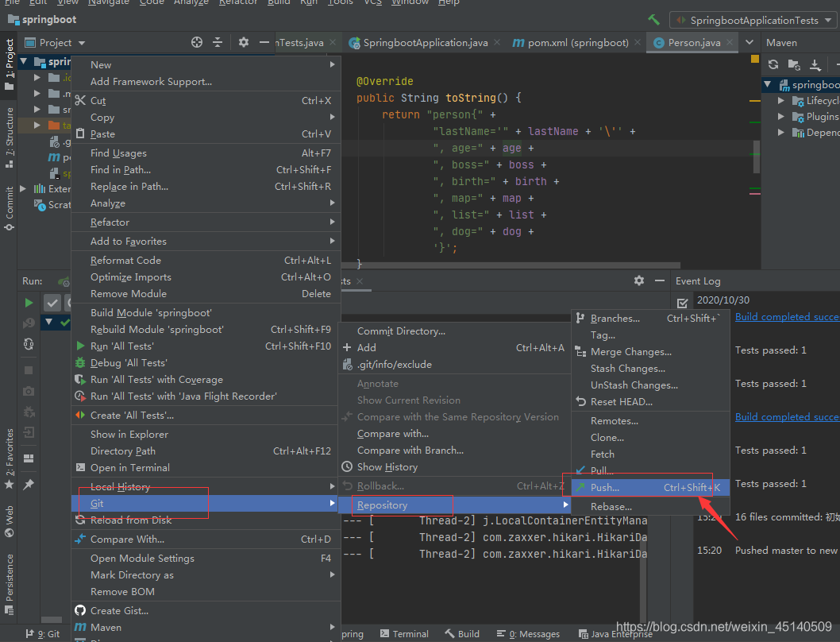The height and width of the screenshot is (642, 840).
Task: Choose Merge Changes... in Repository submenu
Action: (650, 352)
